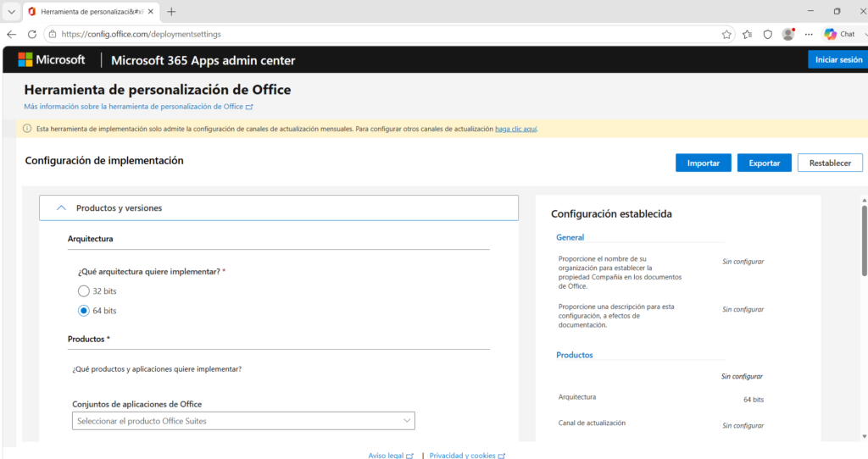Open a new browser tab

[x=171, y=12]
